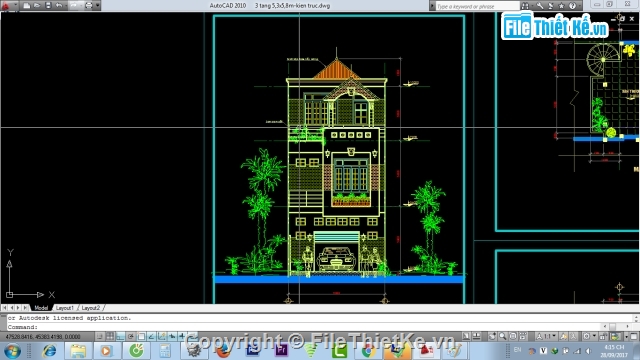Click the Communication Center satellite icon

(551, 6)
